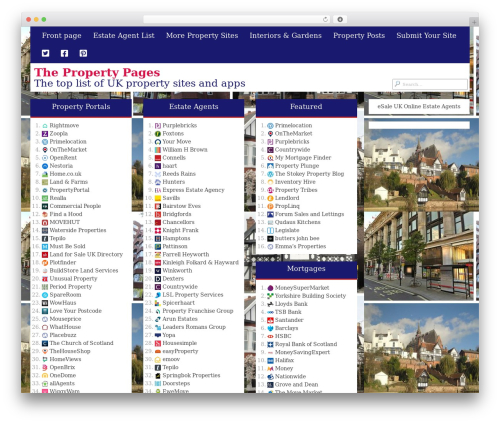Open William H Brown agent link
This screenshot has width=500, height=423.
pyautogui.click(x=185, y=150)
